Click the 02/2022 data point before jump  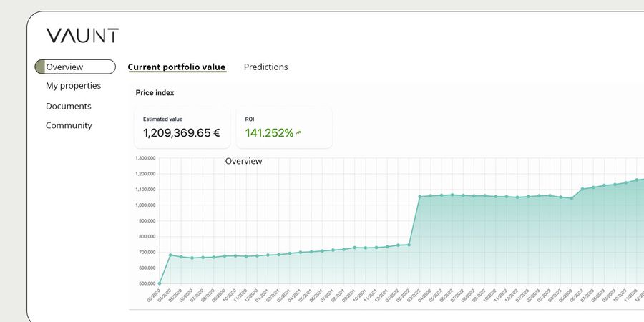pos(409,245)
